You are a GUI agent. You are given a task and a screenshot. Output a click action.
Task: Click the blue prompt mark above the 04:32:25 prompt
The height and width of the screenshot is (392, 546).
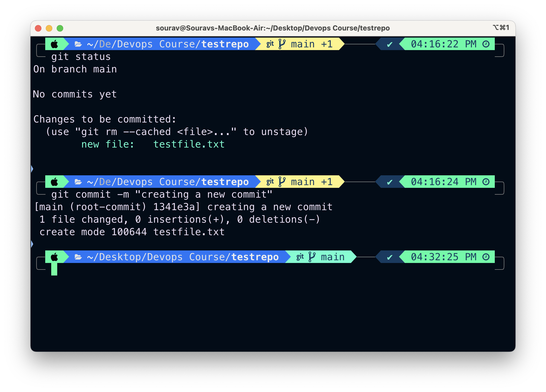[x=32, y=244]
